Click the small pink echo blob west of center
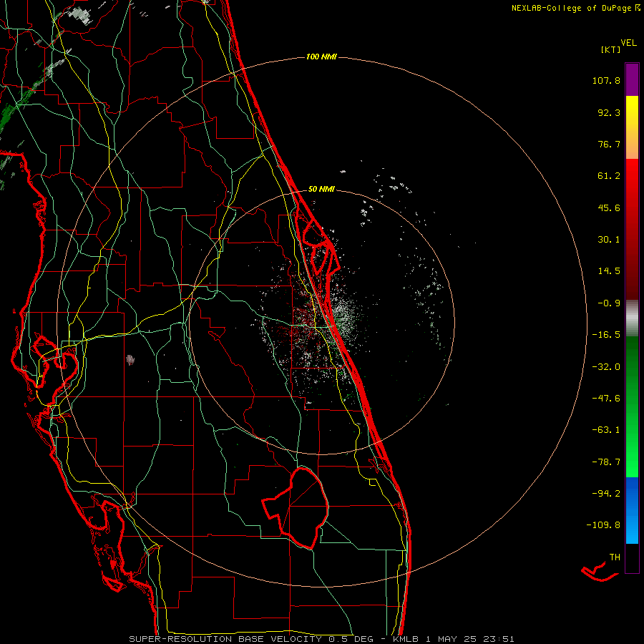Viewport: 644px width, 644px height. (130, 360)
